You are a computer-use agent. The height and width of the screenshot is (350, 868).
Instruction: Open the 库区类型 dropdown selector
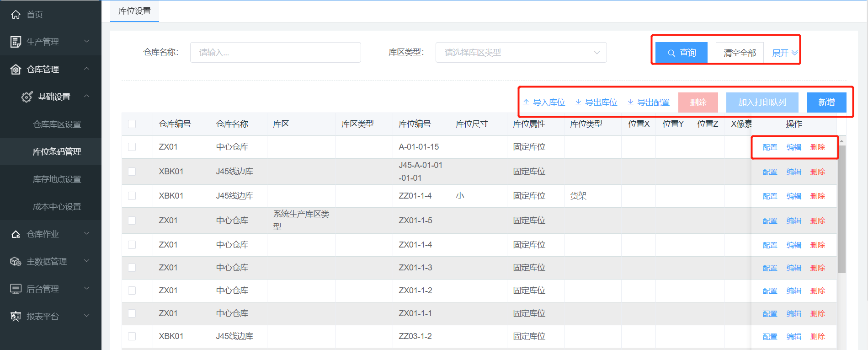521,53
